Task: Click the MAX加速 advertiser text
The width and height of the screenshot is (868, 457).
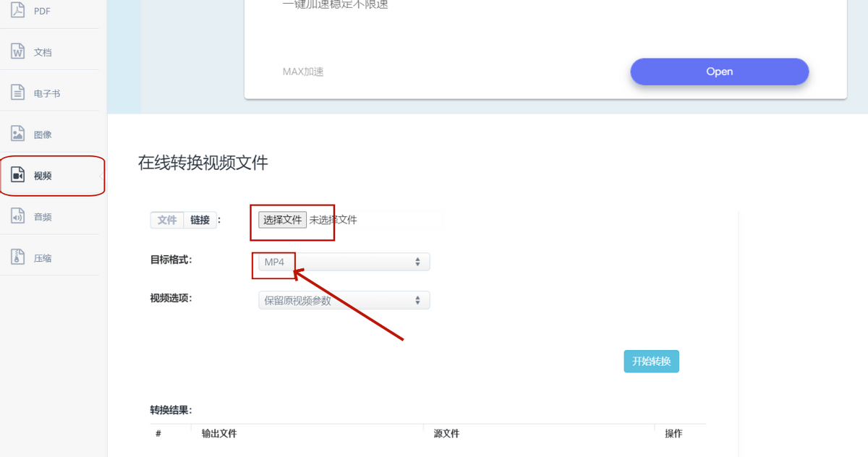Action: 303,72
